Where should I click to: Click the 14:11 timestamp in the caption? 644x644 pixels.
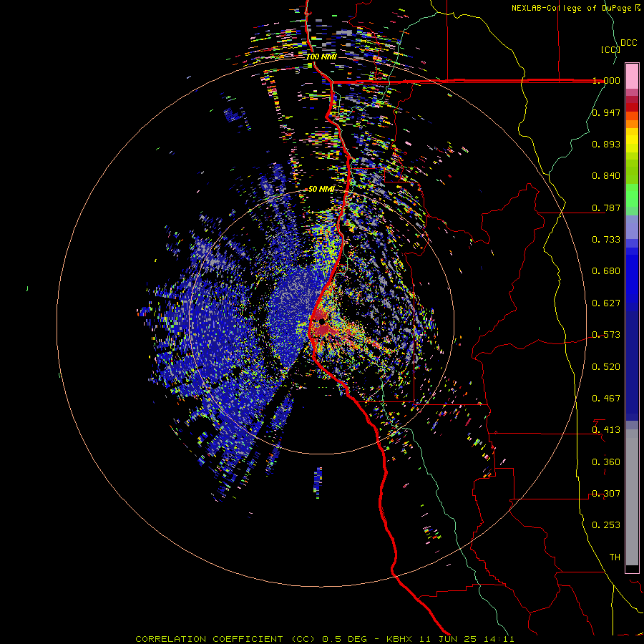(x=499, y=639)
